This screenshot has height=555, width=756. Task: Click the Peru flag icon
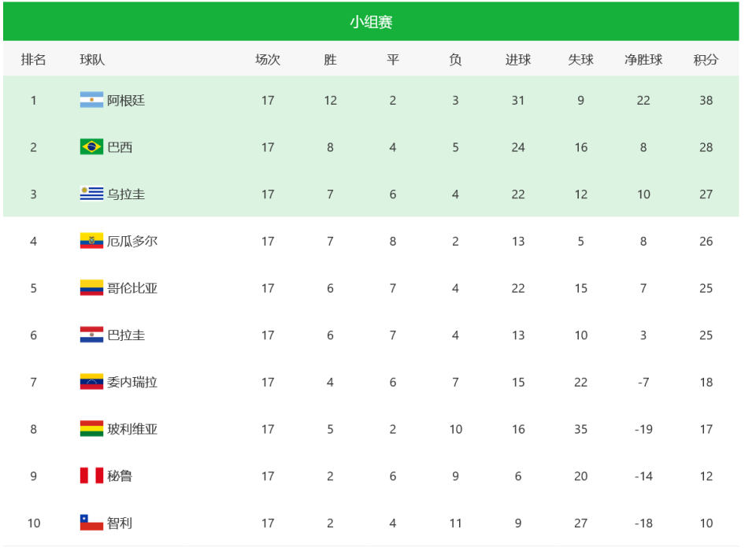point(91,475)
